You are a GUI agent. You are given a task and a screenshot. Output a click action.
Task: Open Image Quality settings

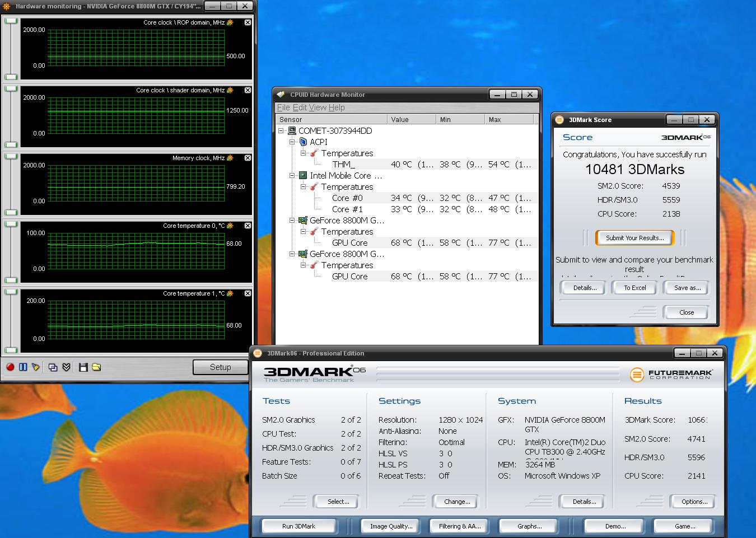[x=391, y=526]
